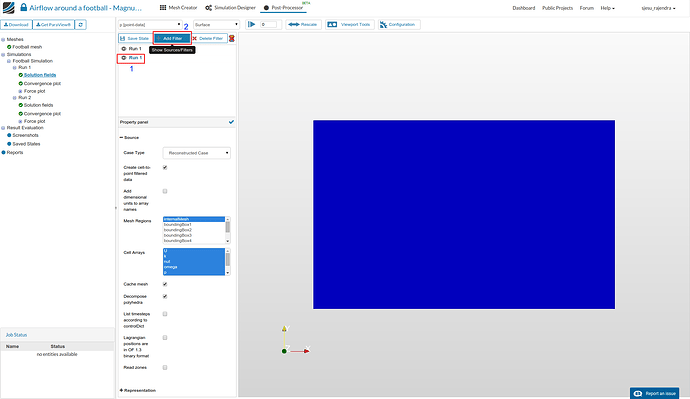Image resolution: width=690 pixels, height=399 pixels.
Task: Click the Get ParaView button
Action: coord(54,25)
